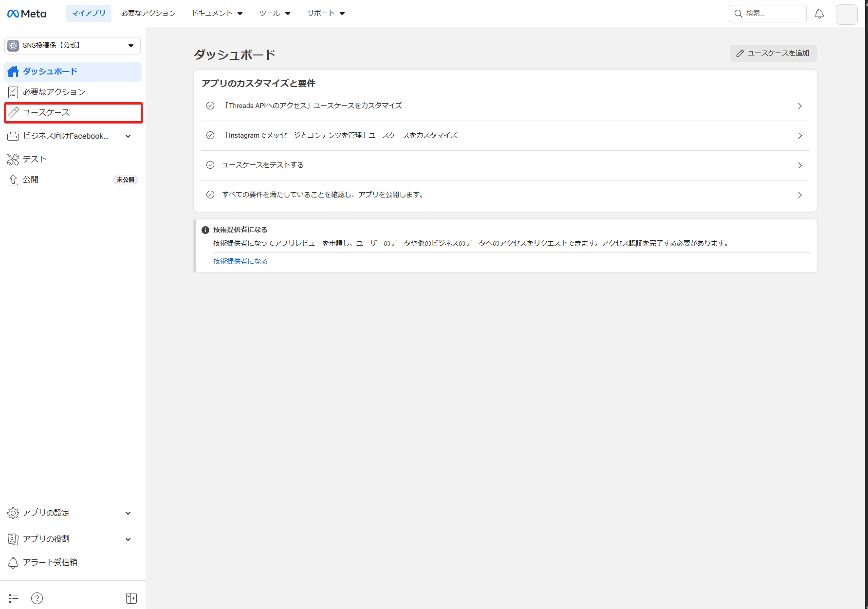This screenshot has width=868, height=609.
Task: Expand the アプリの役割 chevron
Action: coord(128,539)
